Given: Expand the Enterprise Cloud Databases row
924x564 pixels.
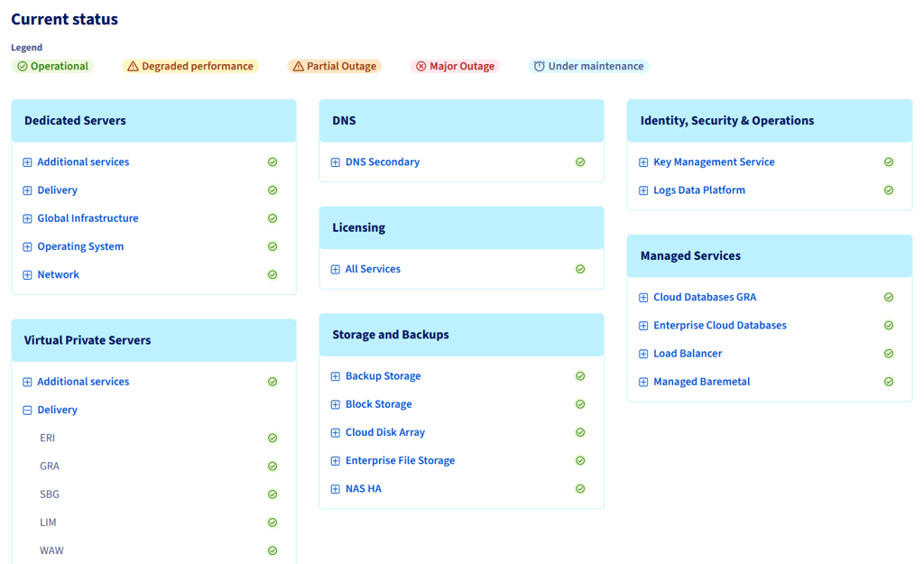Looking at the screenshot, I should [643, 326].
